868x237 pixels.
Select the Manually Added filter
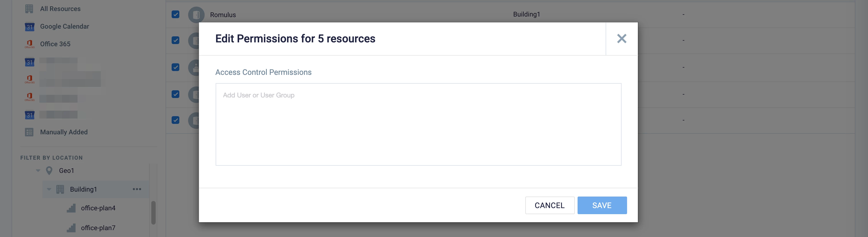(64, 132)
